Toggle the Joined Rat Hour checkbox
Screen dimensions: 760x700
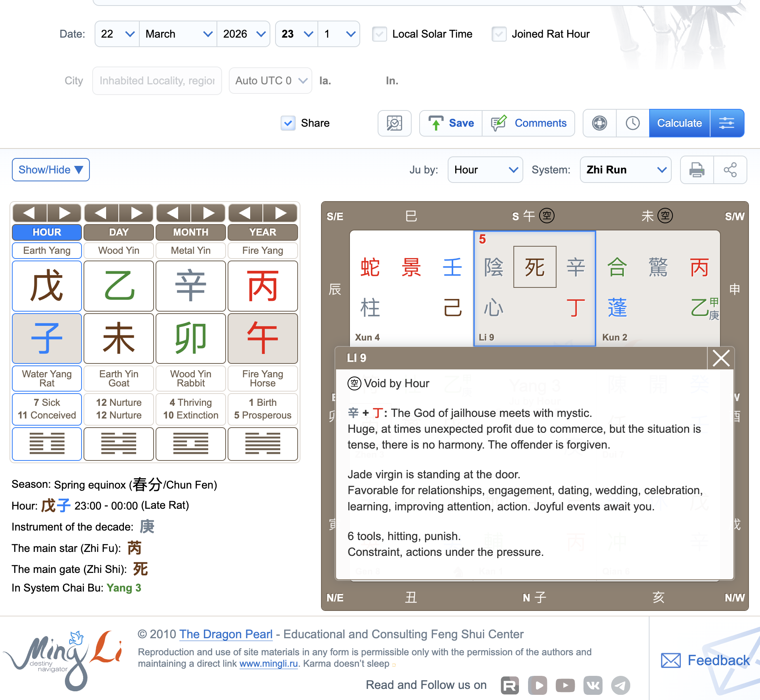pos(499,34)
